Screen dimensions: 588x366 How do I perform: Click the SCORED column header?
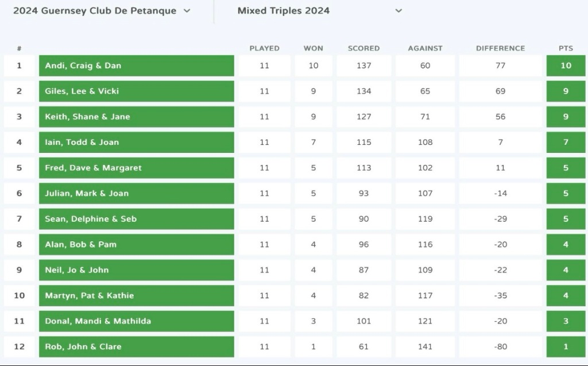click(363, 48)
